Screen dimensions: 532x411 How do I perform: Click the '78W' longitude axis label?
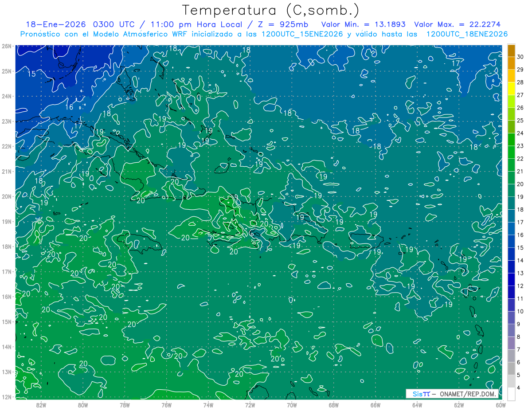click(125, 405)
